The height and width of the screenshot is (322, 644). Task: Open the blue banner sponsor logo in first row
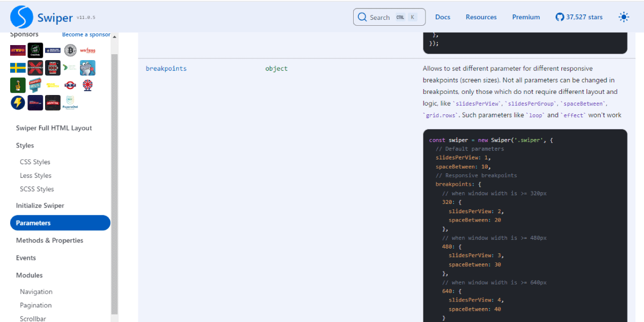coord(53,50)
